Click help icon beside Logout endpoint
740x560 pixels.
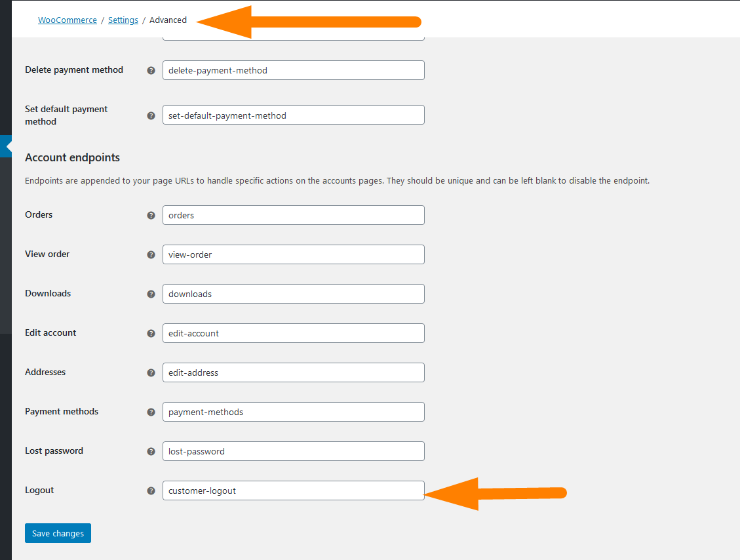[151, 490]
